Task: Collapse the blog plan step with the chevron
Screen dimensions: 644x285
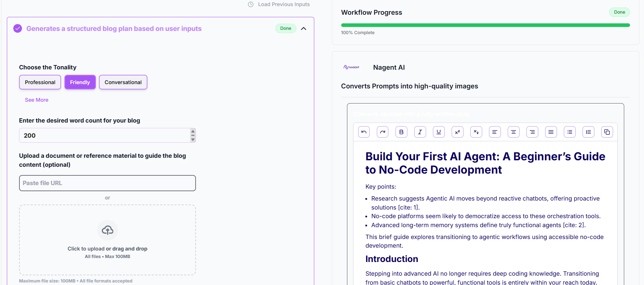Action: pos(303,28)
